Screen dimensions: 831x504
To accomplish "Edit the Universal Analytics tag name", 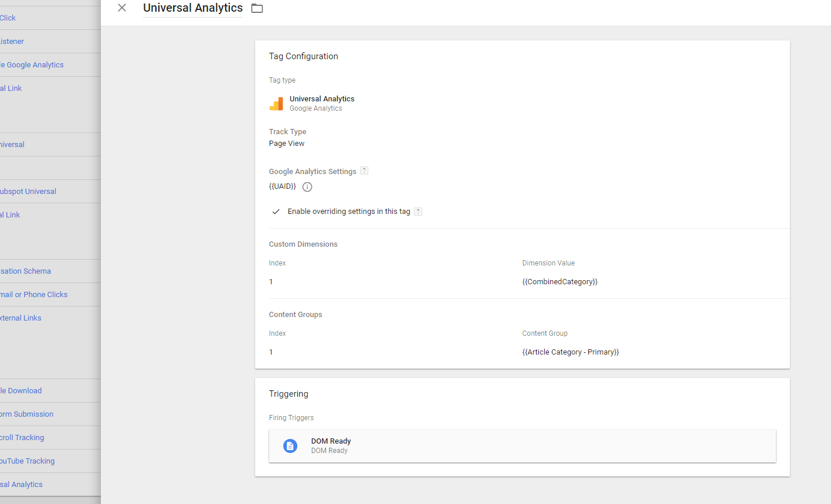I will [x=193, y=8].
